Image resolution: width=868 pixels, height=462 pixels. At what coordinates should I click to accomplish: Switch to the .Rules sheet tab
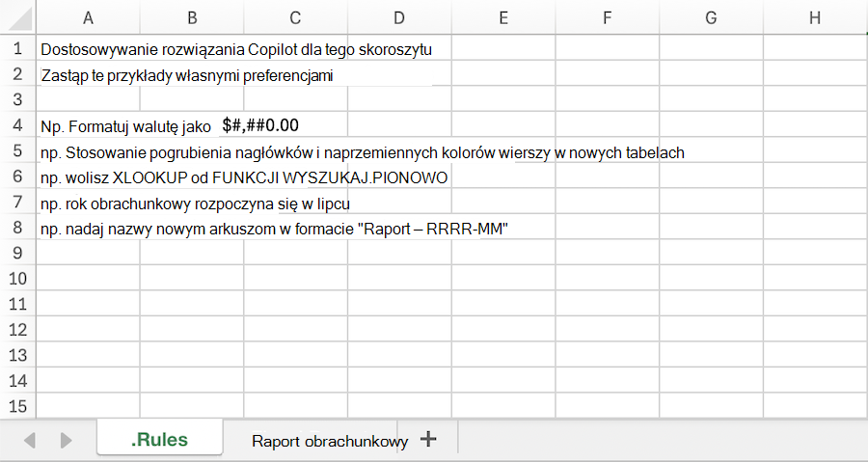pyautogui.click(x=159, y=439)
